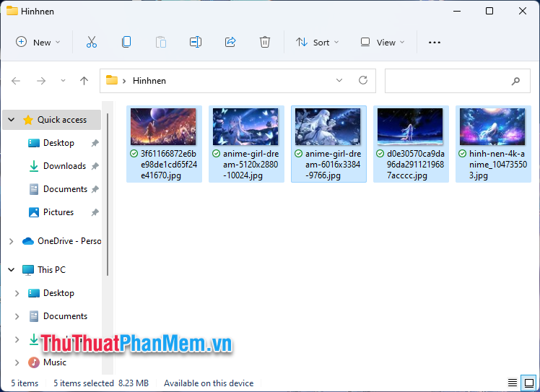Screen dimensions: 540x392
Task: Select thumbnail of anime-girl-dream-6016x3384 image
Action: [x=328, y=127]
